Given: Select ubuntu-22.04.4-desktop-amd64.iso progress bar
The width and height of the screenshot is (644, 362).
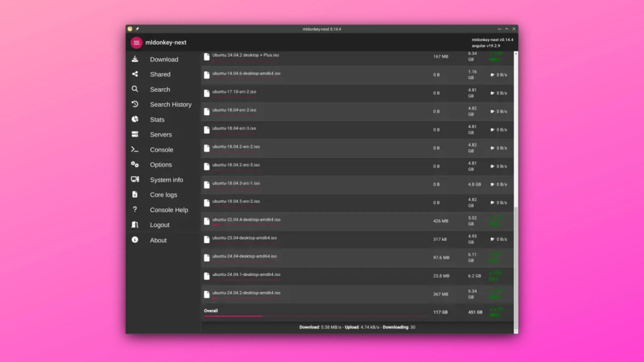Looking at the screenshot, I should click(246, 225).
